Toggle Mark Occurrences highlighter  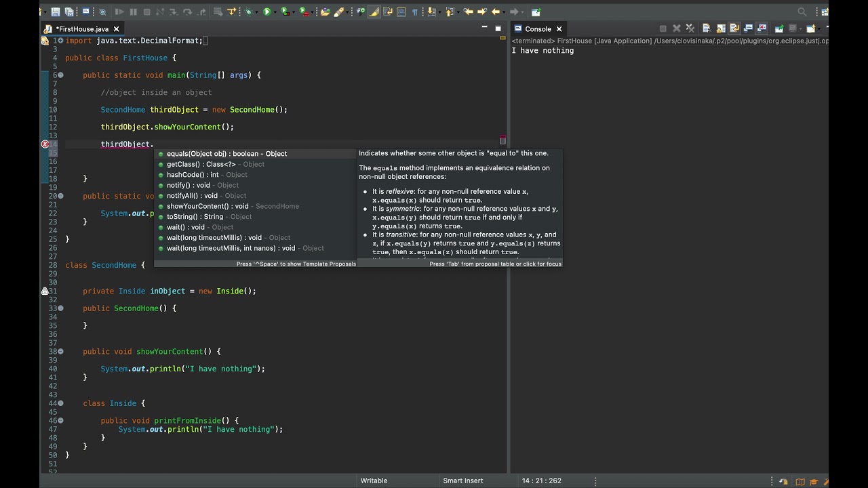coord(374,12)
